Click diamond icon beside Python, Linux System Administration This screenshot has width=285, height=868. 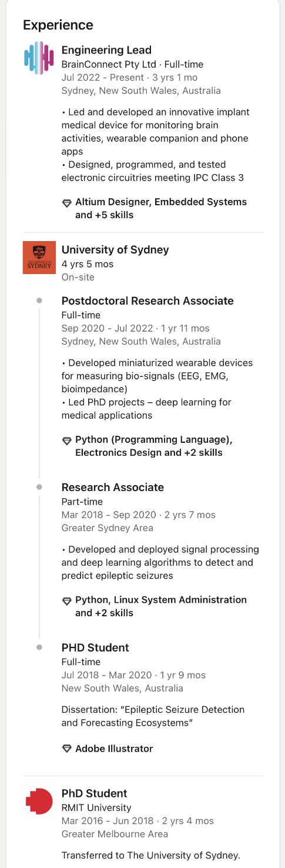tap(67, 600)
